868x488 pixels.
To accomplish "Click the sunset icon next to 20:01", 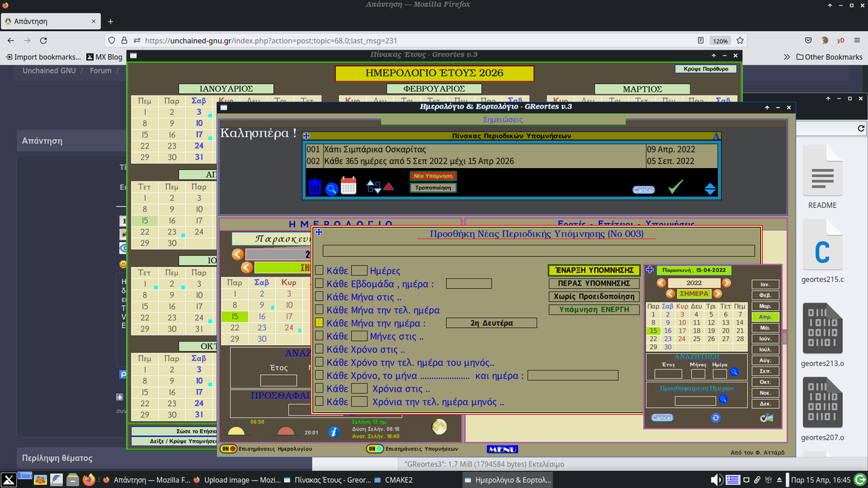I will click(286, 431).
